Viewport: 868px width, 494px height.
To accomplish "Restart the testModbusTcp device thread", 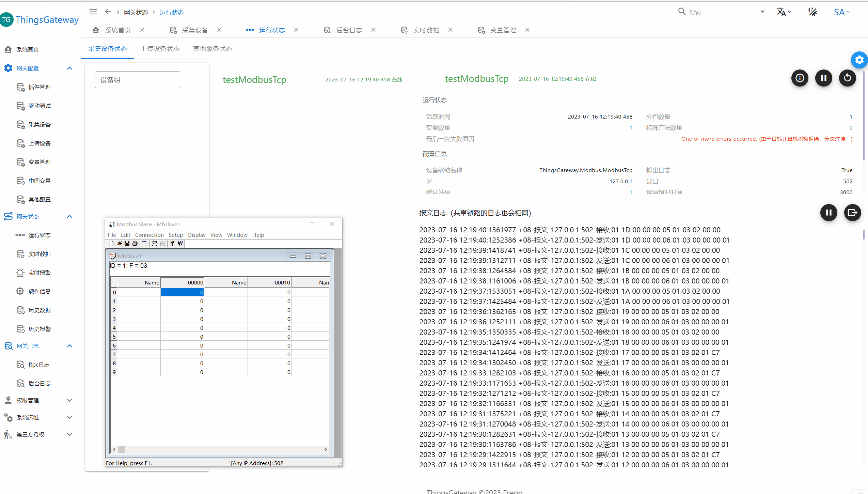I will 847,78.
